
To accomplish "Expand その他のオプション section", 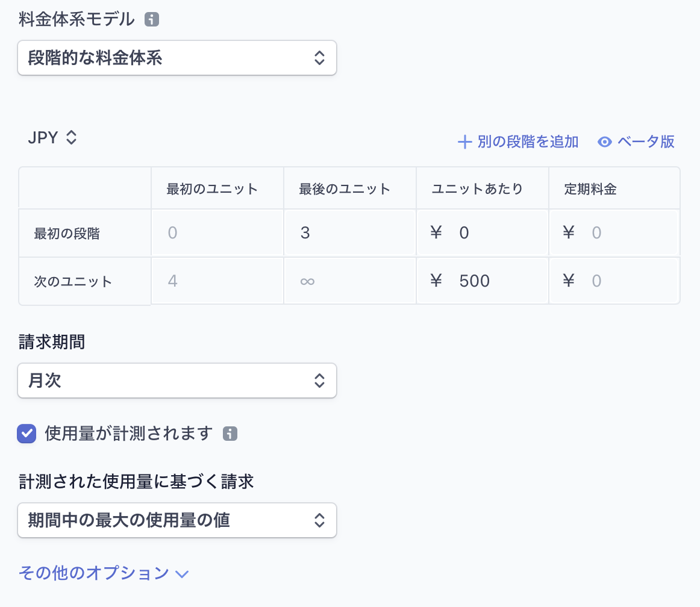I will [x=104, y=573].
